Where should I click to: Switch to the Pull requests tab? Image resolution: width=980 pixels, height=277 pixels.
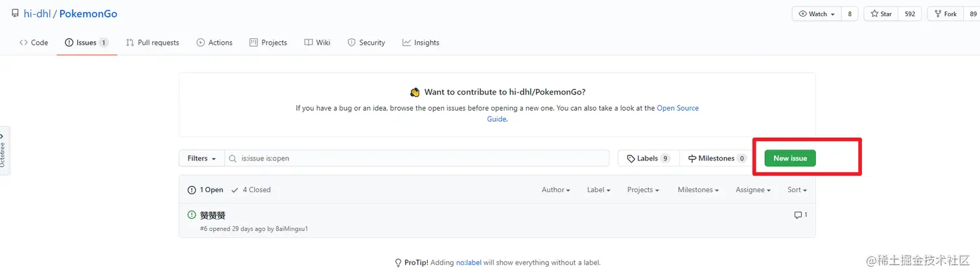[152, 43]
